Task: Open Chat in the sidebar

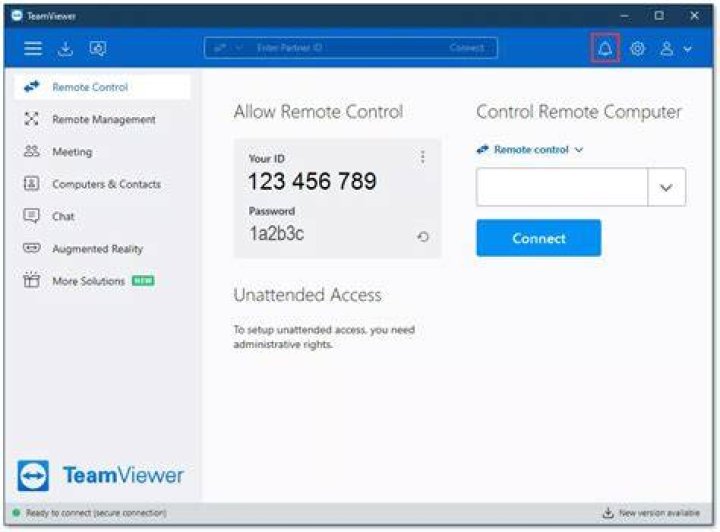Action: [x=102, y=216]
